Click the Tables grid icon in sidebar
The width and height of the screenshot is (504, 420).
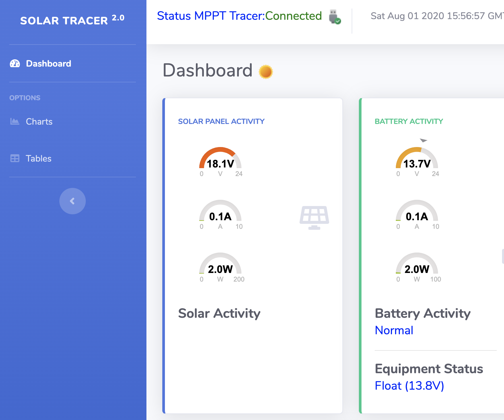pyautogui.click(x=15, y=158)
